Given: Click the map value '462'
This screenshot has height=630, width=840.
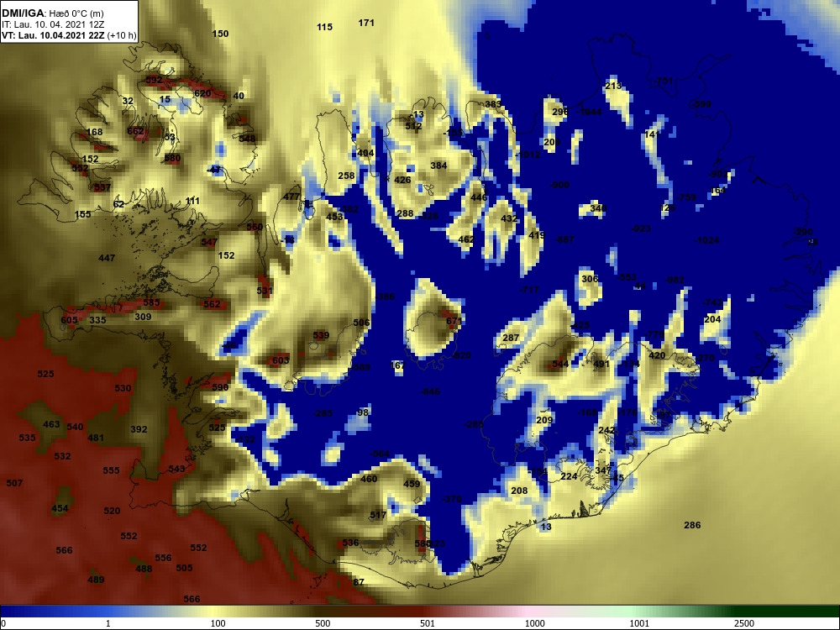Looking at the screenshot, I should tap(466, 239).
